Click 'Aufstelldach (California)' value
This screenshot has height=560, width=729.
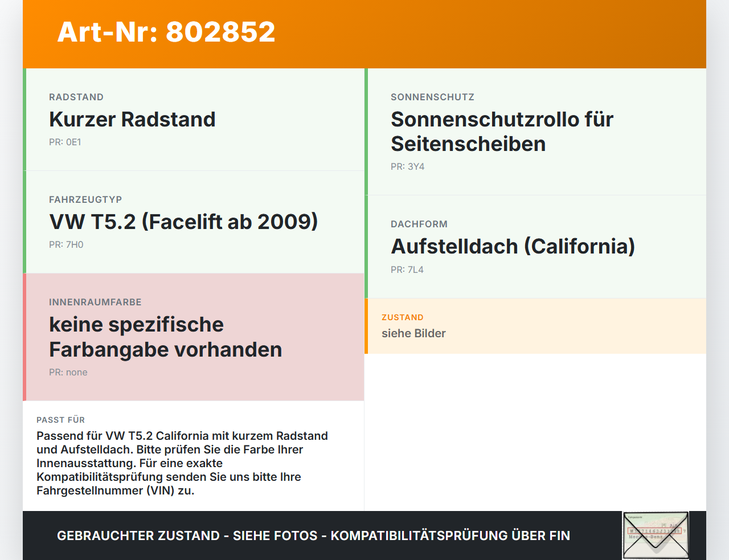(x=513, y=247)
